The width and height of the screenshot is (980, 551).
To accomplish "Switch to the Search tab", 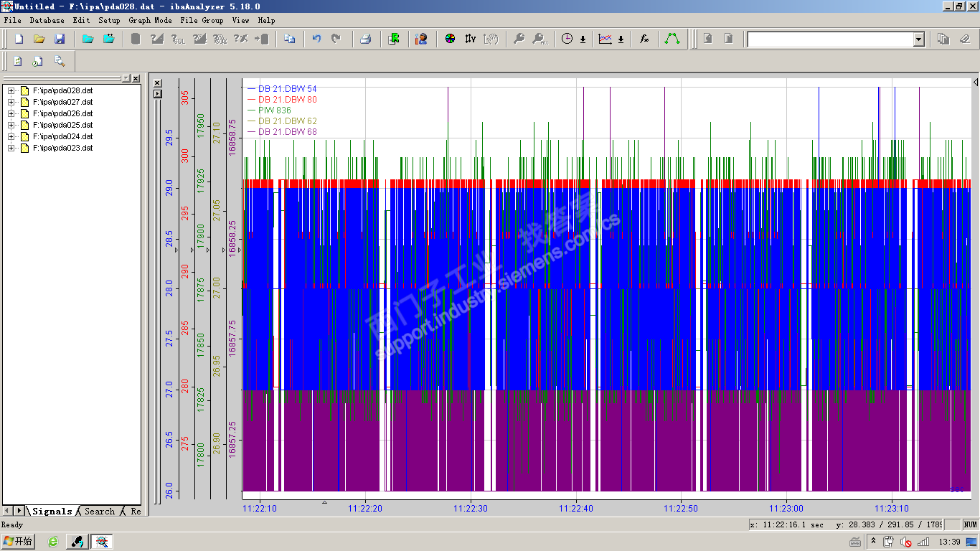I will click(99, 512).
